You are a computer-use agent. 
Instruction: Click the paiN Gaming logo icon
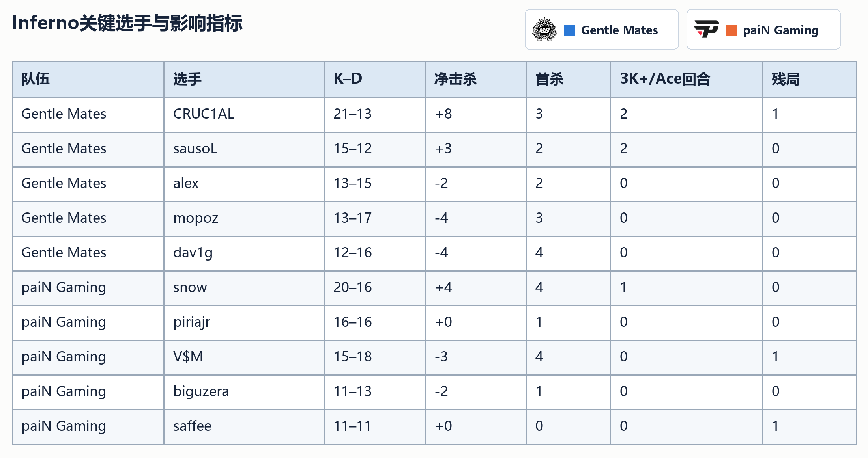(x=706, y=29)
